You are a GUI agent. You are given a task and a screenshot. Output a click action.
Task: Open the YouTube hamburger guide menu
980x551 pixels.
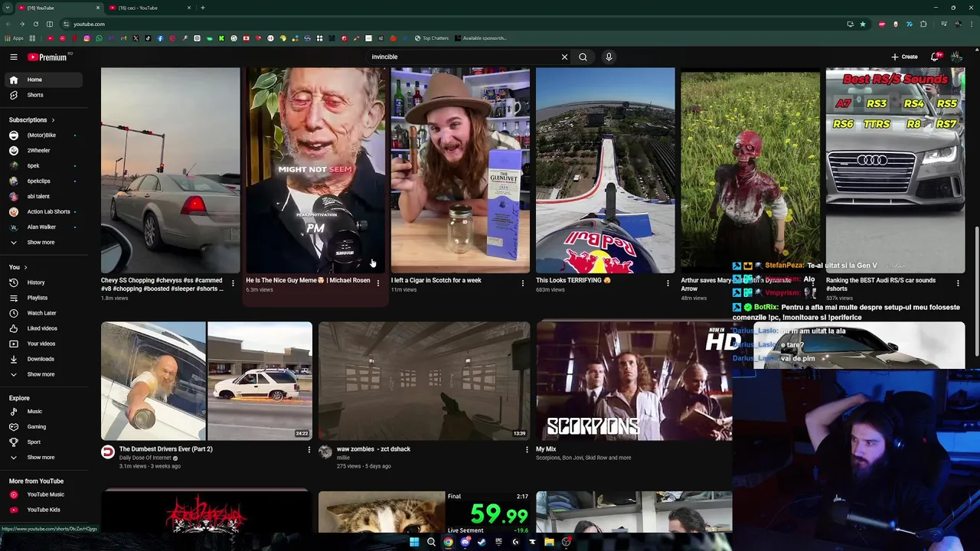click(x=14, y=57)
